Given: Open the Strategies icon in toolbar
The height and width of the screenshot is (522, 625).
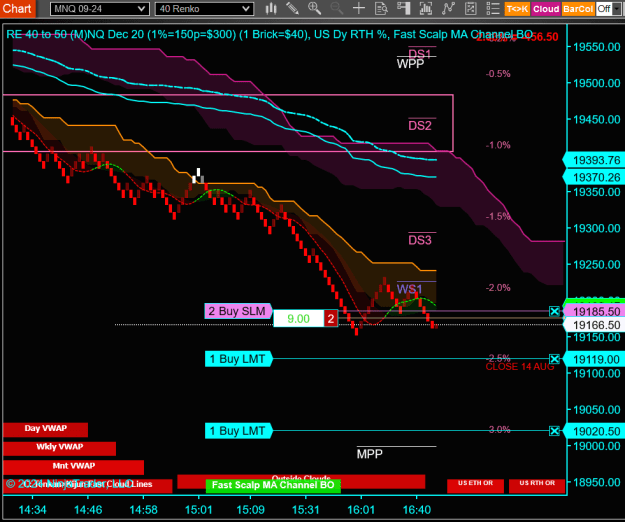Looking at the screenshot, I should [471, 8].
